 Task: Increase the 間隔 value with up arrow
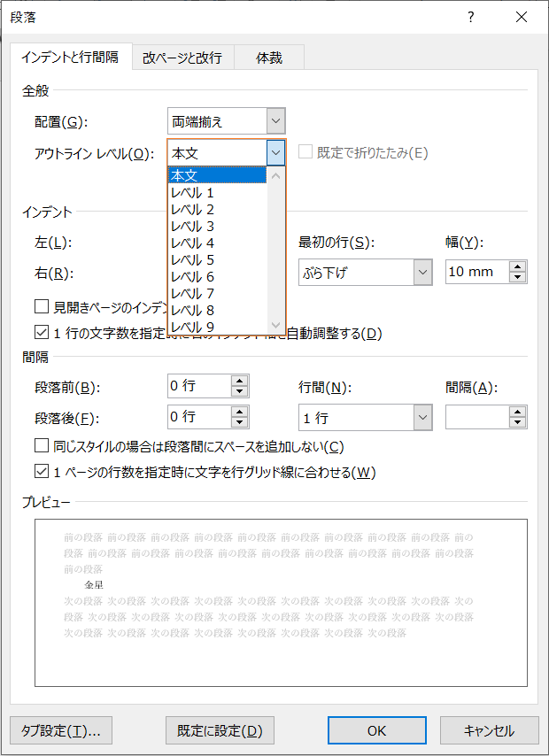(518, 412)
